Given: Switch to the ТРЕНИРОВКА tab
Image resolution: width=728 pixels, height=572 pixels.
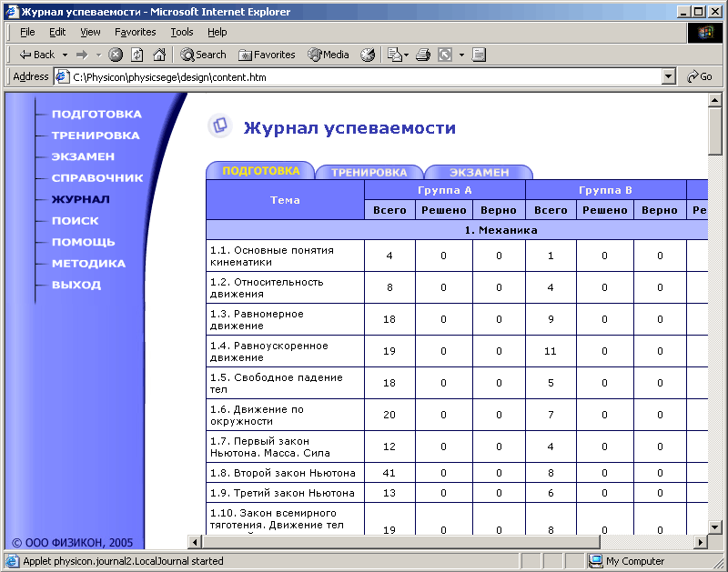Looking at the screenshot, I should point(369,172).
